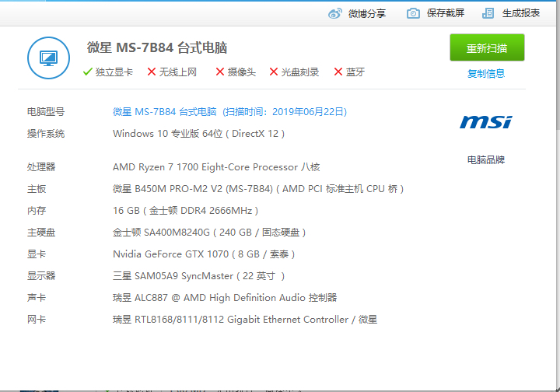Image resolution: width=560 pixels, height=392 pixels.
Task: Click the 光盘刻录 feature label
Action: click(300, 72)
